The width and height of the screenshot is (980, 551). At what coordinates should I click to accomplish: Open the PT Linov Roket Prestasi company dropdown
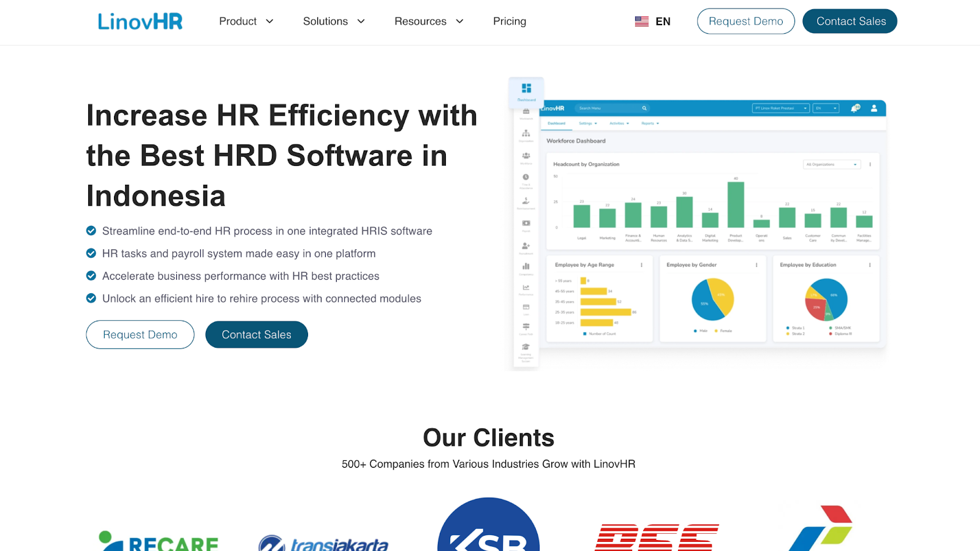pyautogui.click(x=781, y=108)
